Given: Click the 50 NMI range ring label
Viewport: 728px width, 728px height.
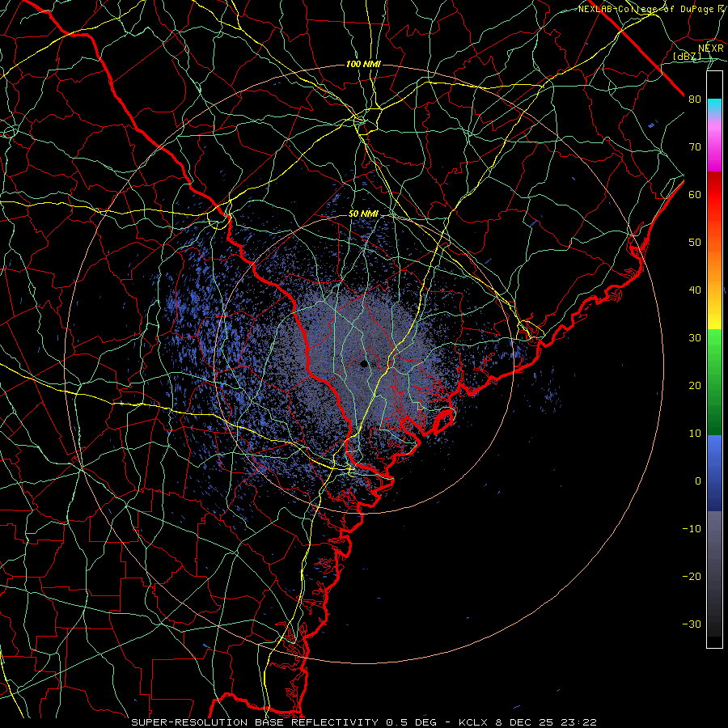Looking at the screenshot, I should [x=363, y=214].
